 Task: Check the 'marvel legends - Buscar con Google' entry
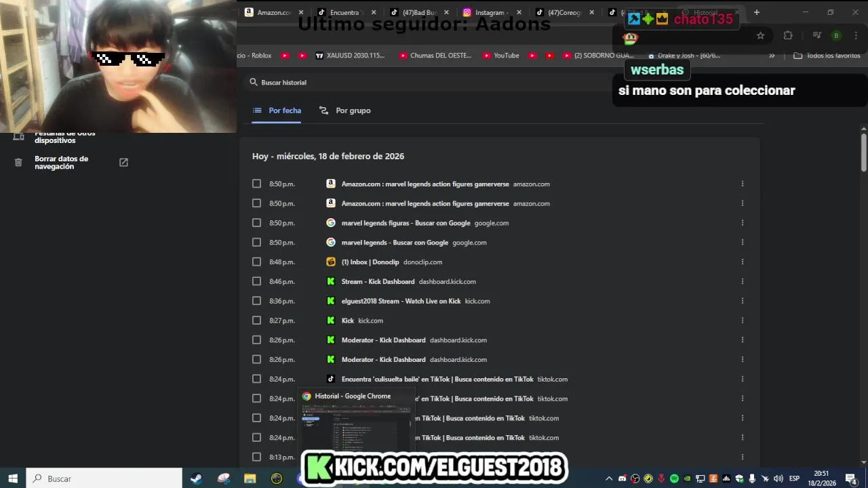coord(256,242)
